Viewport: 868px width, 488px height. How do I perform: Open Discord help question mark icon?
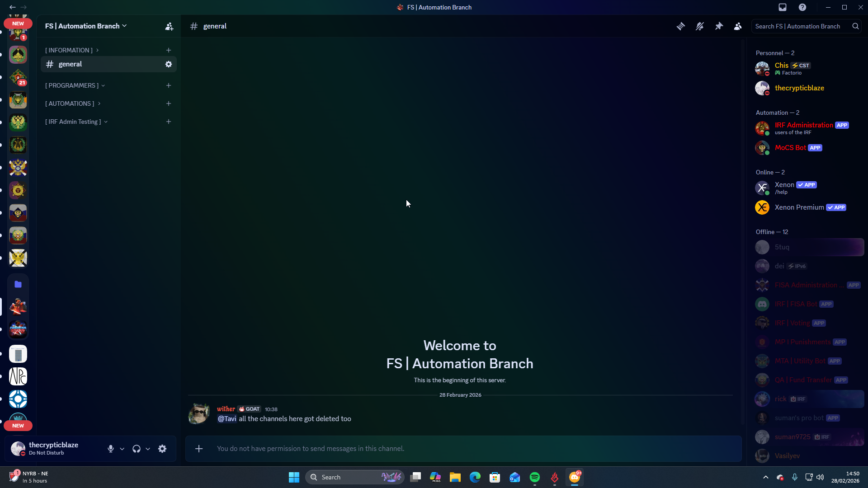(802, 7)
